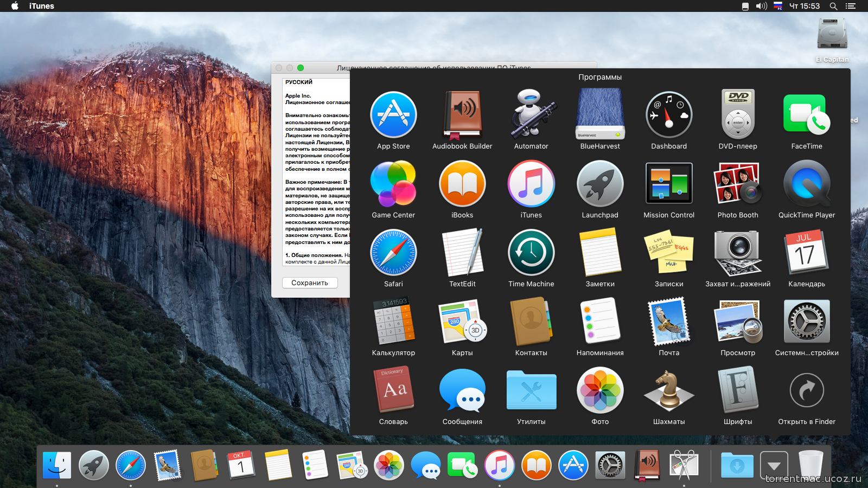Viewport: 868px width, 488px height.
Task: Open Календарь in the Programs stack
Action: (x=807, y=253)
